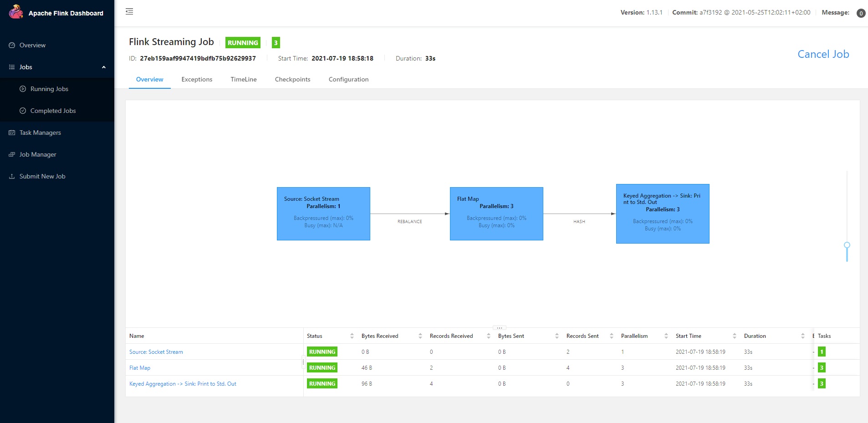868x423 pixels.
Task: Sort the table by Records Sent
Action: pos(612,336)
